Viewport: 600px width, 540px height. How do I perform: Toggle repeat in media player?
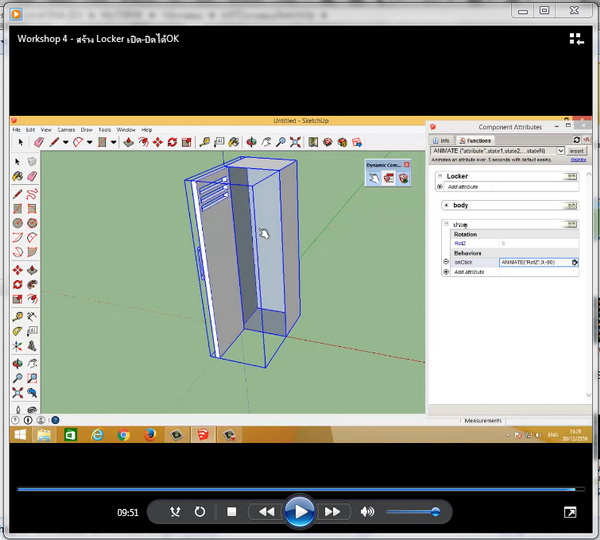tap(200, 512)
